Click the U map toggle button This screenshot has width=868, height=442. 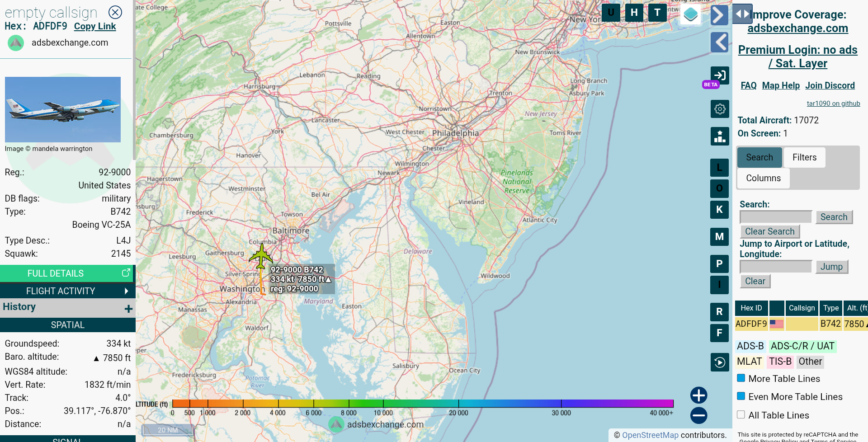click(611, 13)
